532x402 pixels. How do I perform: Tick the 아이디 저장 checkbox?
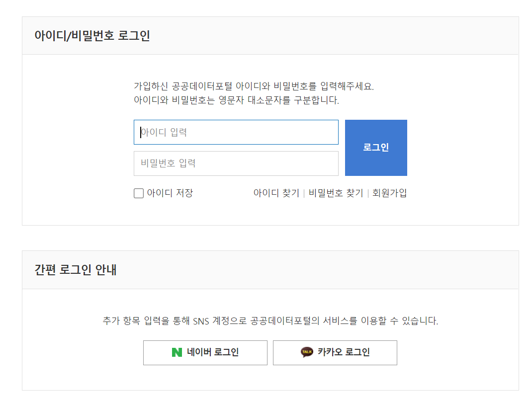point(139,193)
